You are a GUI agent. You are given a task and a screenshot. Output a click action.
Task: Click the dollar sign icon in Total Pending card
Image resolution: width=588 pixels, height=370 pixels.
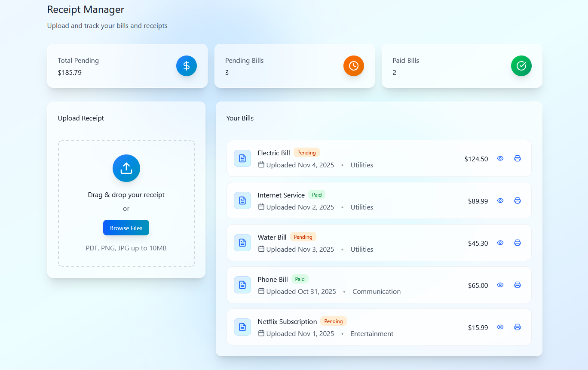point(187,66)
